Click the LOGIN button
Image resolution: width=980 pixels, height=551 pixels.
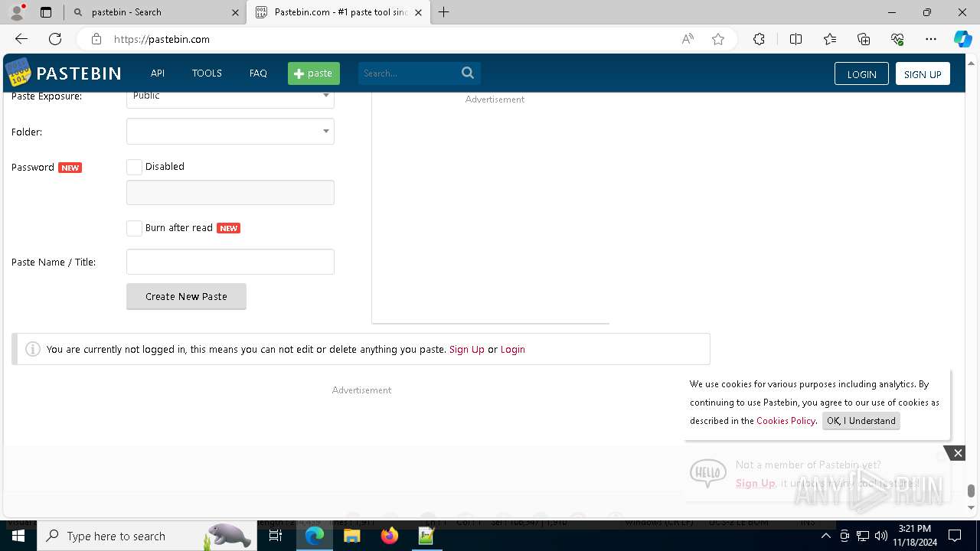pos(861,74)
